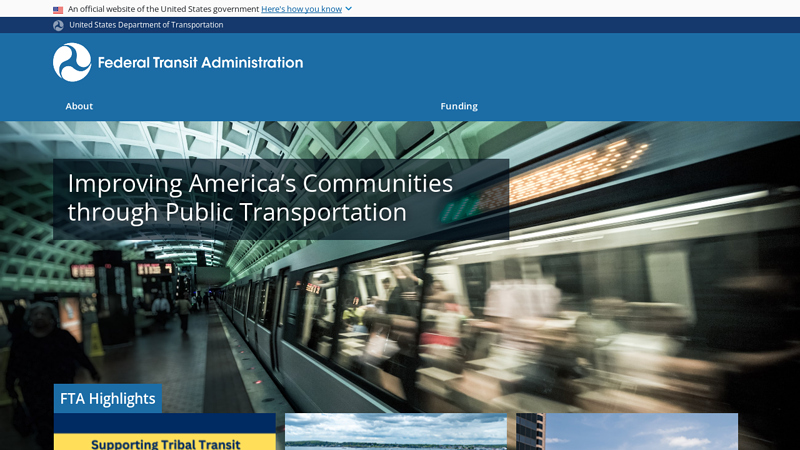Open the "Here's how you know" link

[x=302, y=9]
